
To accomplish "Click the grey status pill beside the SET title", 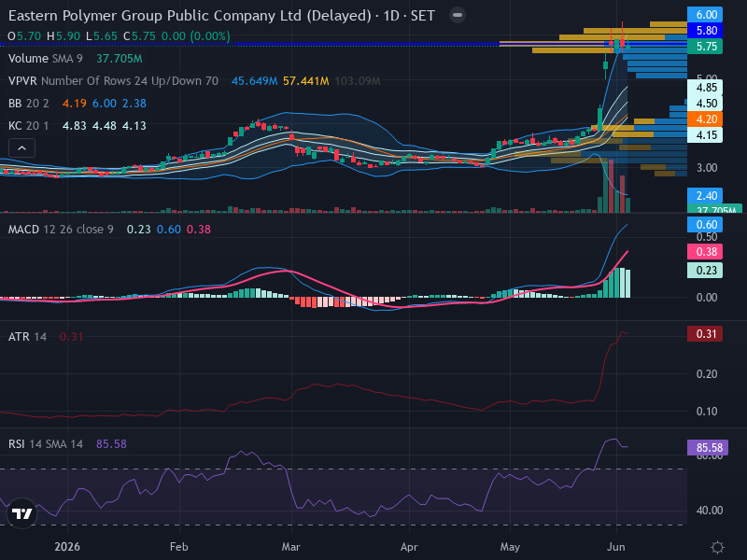I will tap(458, 15).
